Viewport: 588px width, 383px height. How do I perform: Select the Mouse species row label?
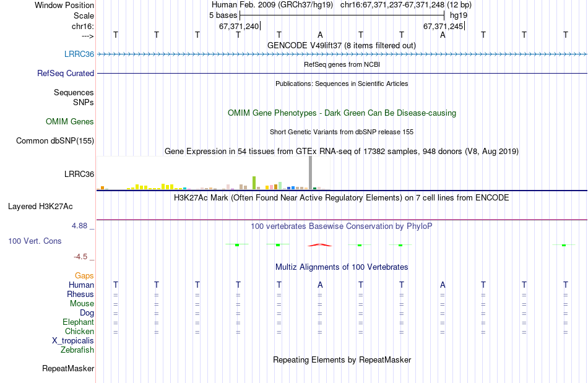tap(82, 304)
